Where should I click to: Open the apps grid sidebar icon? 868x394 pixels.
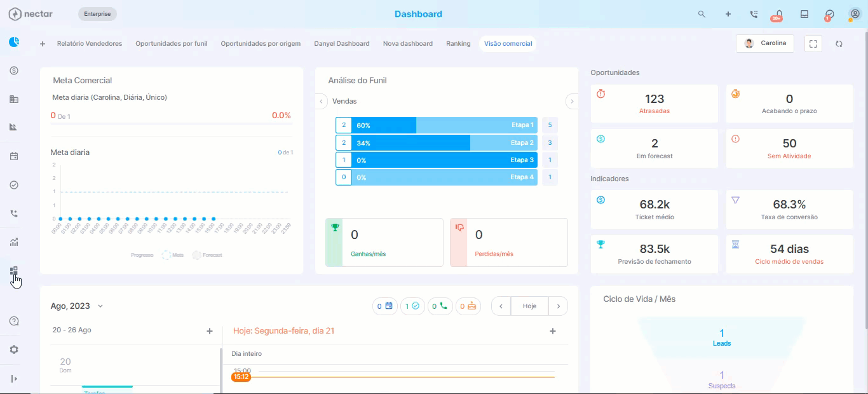(14, 271)
